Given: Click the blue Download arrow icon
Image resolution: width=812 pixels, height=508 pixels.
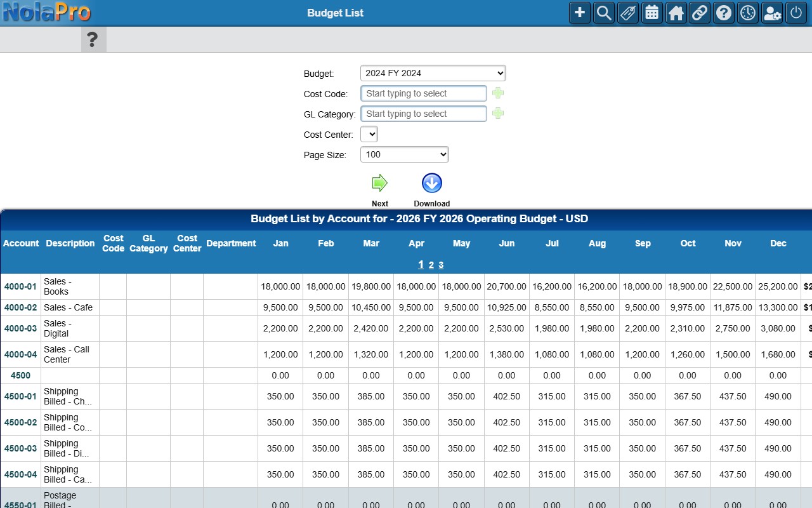Looking at the screenshot, I should coord(432,184).
